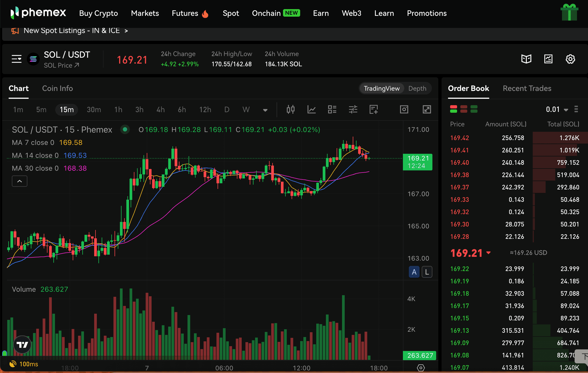Open the market list hamburger menu
This screenshot has width=588, height=373.
click(x=17, y=59)
